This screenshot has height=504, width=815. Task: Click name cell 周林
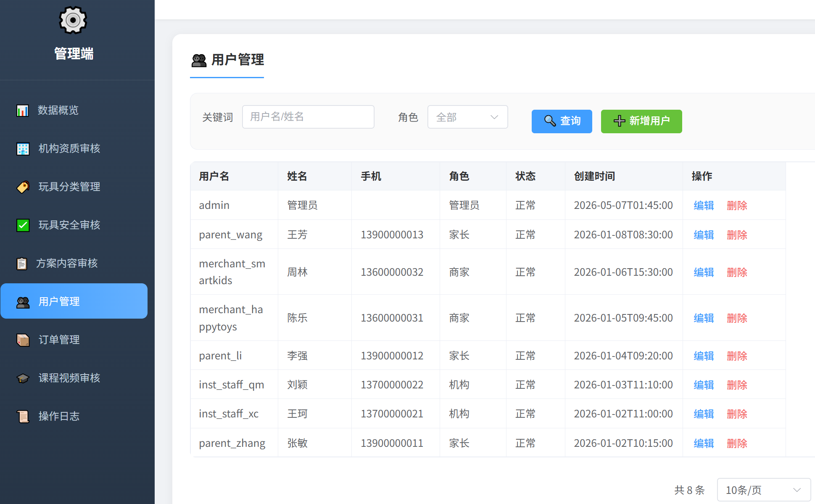(297, 272)
